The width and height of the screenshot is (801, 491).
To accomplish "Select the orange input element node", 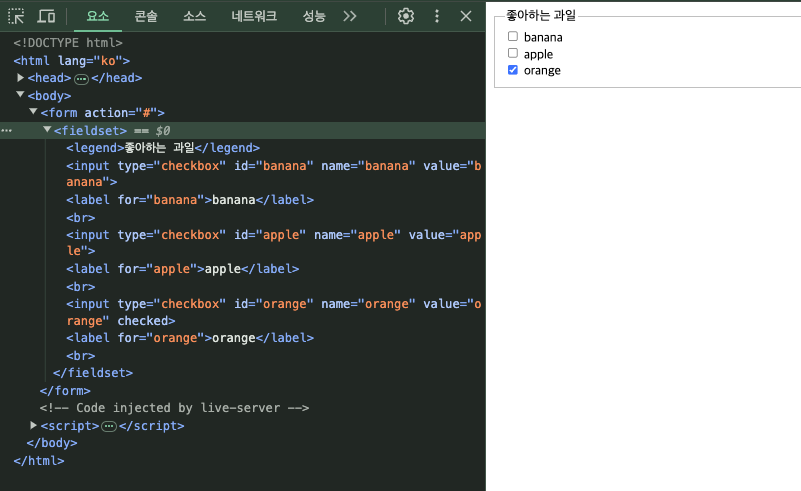I will [x=273, y=312].
